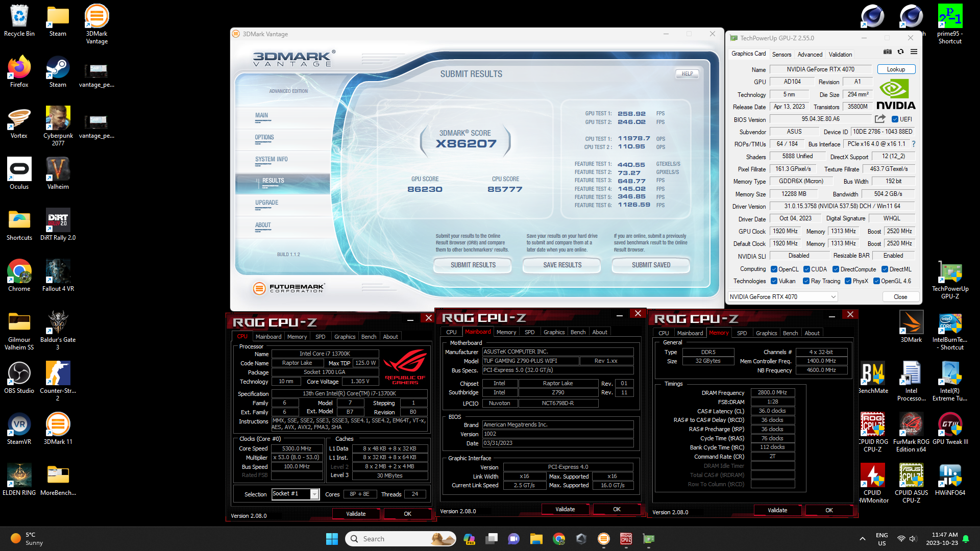Open the weather widget showing 5°C Sunny
This screenshot has height=551, width=980.
click(27, 539)
